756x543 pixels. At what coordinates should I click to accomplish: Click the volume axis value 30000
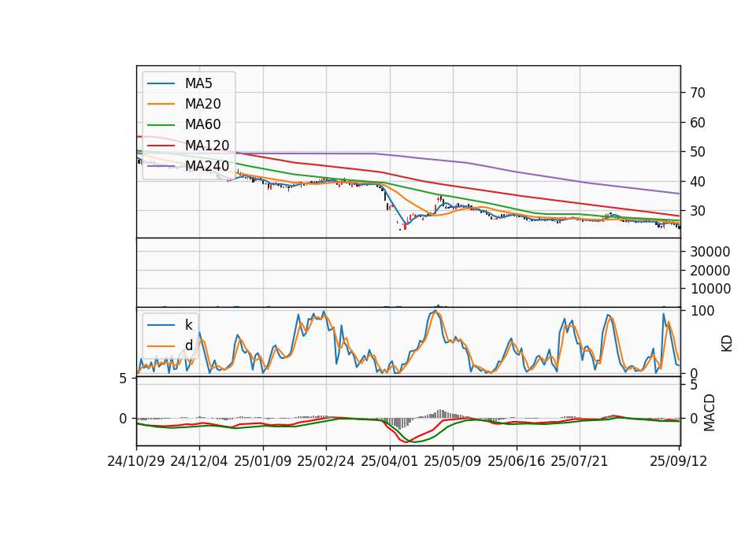(710, 252)
